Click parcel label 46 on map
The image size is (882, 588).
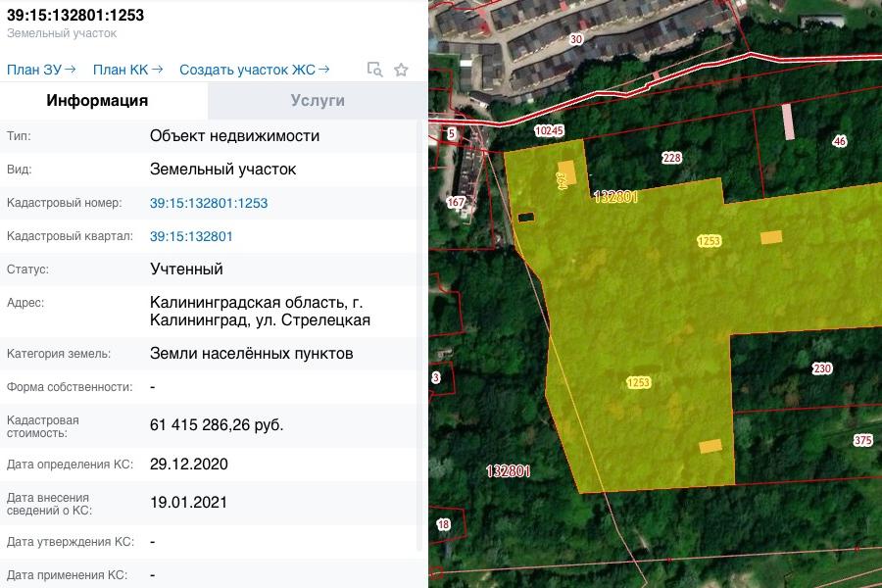point(839,142)
